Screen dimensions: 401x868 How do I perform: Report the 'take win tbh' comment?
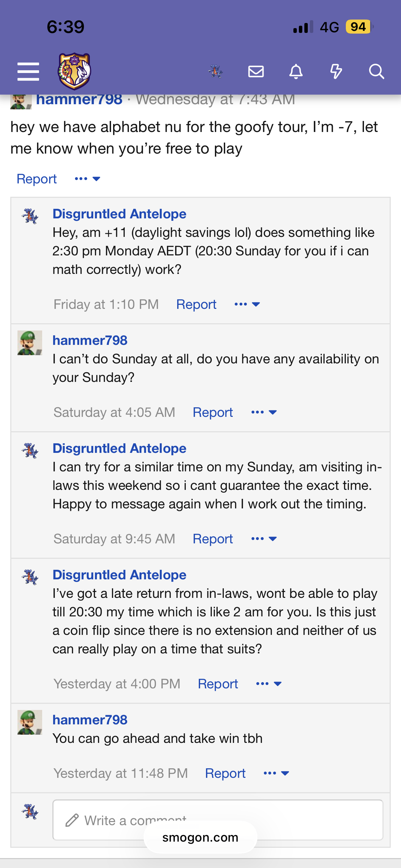point(225,773)
